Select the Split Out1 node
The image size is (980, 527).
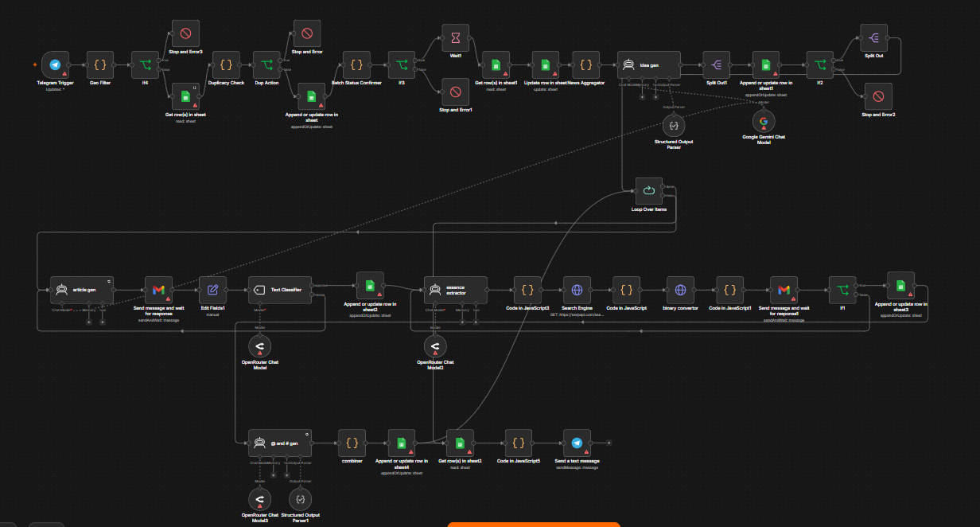click(x=716, y=65)
